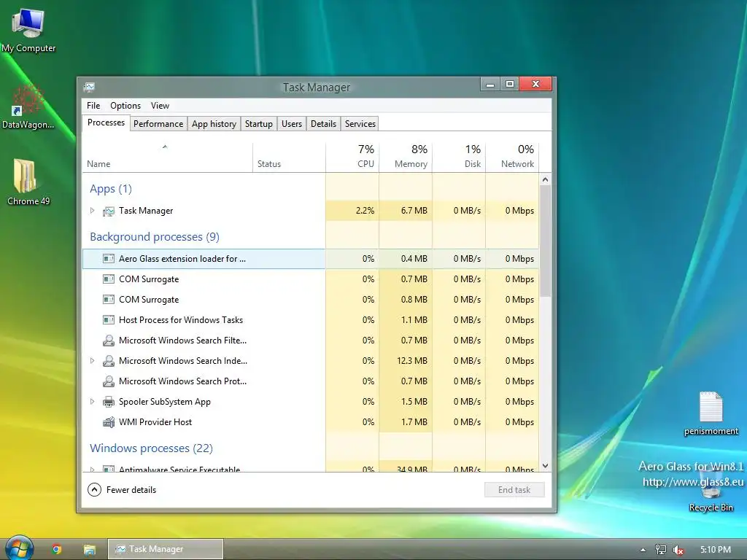Click the End task button
This screenshot has height=560, width=747.
514,490
